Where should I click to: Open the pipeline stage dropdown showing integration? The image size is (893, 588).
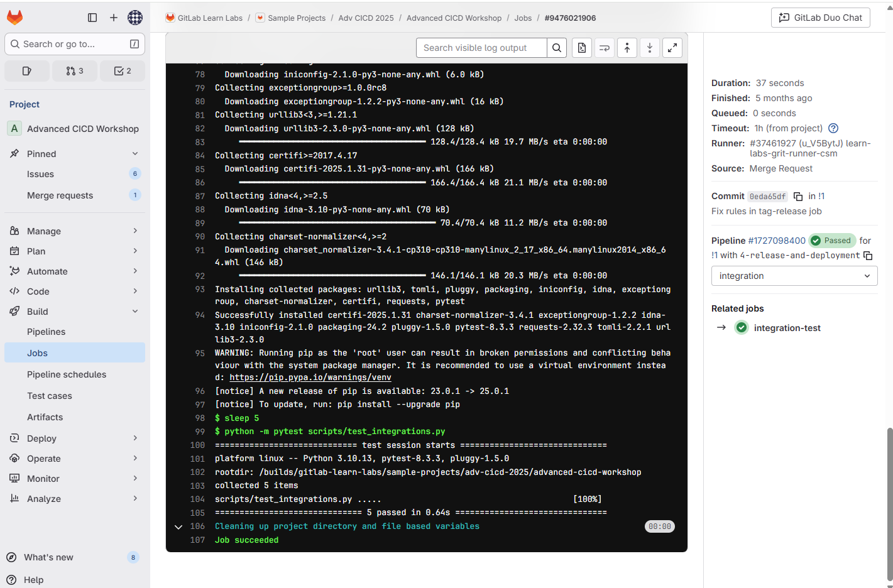pos(794,275)
